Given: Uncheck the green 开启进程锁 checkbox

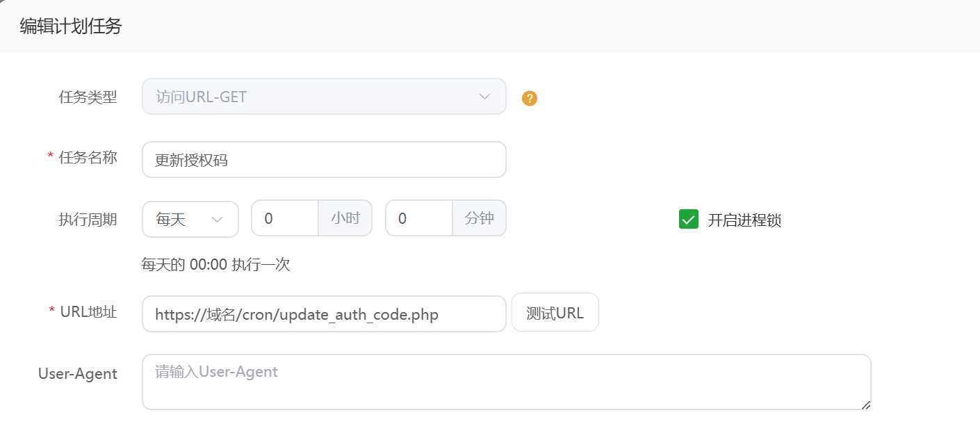Looking at the screenshot, I should tap(688, 220).
